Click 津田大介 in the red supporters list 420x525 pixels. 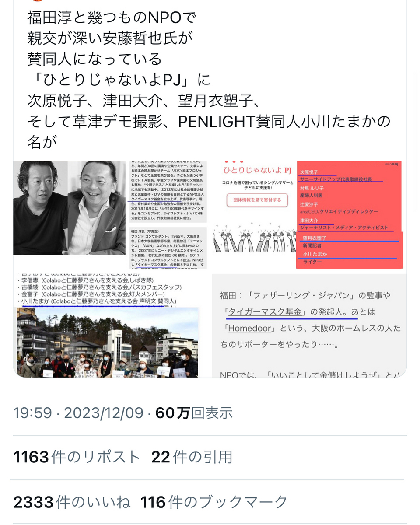[308, 221]
